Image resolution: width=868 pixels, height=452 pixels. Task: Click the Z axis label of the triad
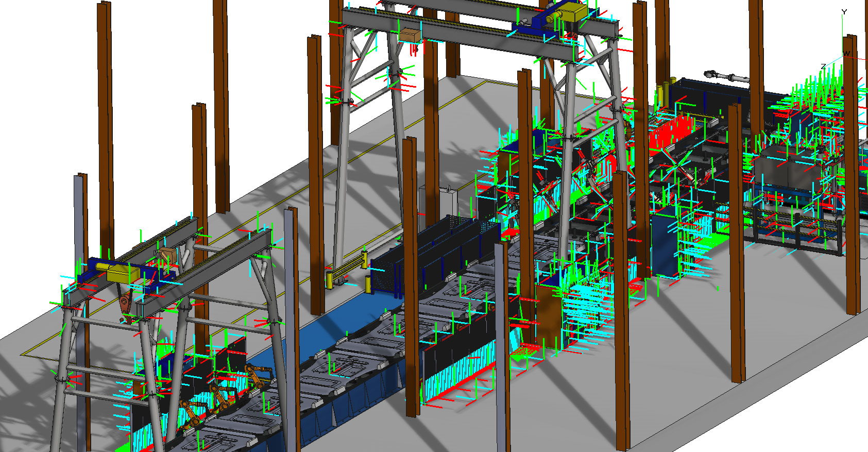tap(823, 66)
